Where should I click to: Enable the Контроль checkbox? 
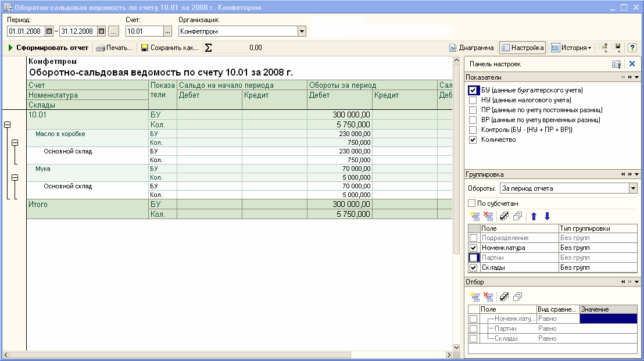[473, 130]
